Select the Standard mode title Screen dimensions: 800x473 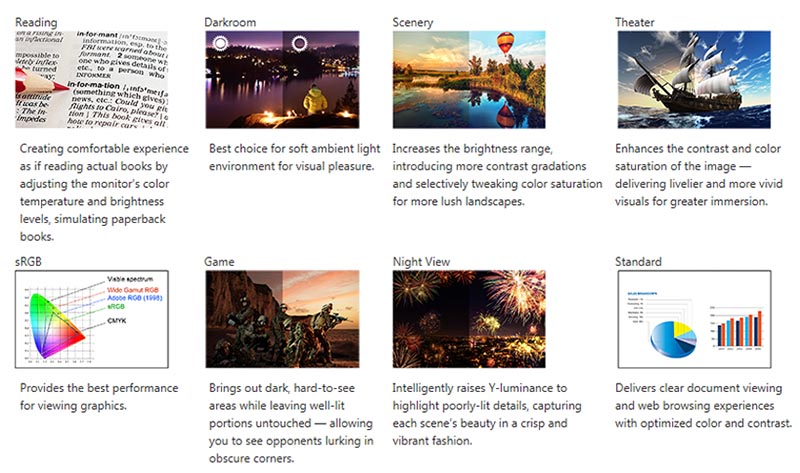[640, 262]
